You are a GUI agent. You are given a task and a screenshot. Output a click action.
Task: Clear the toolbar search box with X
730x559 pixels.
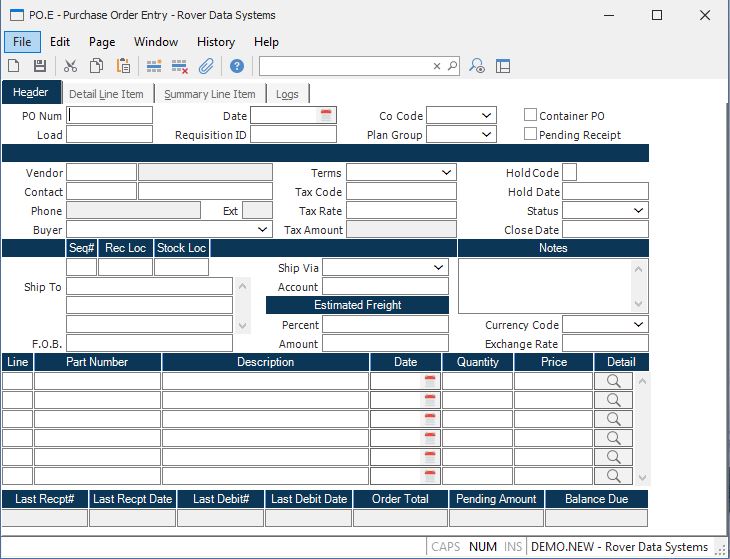coord(437,66)
